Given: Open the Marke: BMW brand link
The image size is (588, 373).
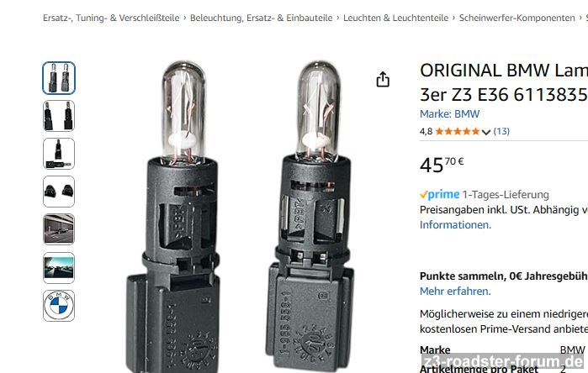Looking at the screenshot, I should pyautogui.click(x=450, y=114).
